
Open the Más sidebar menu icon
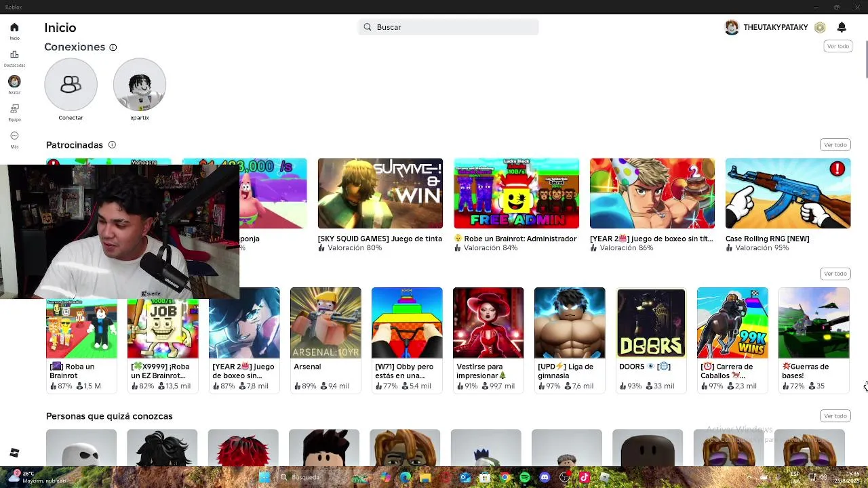[14, 136]
